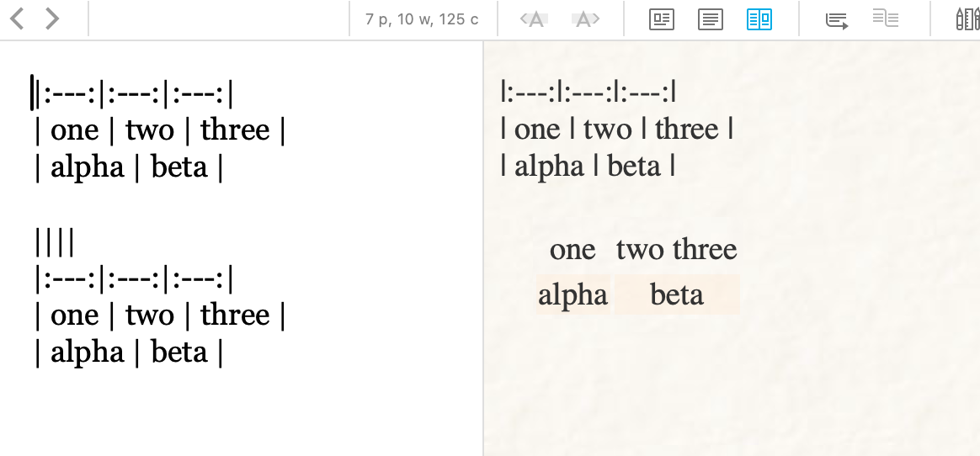Screen dimensions: 980x456
Task: Place cursor in first editor line of dashes
Action: [135, 93]
